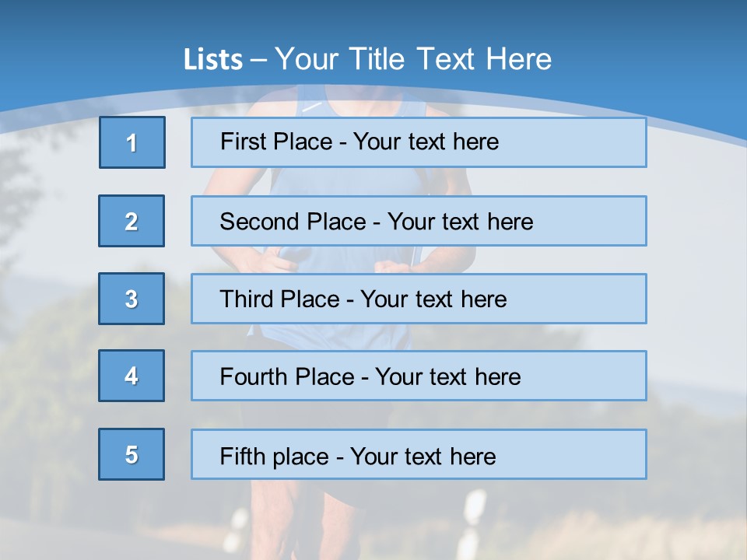Screen dimensions: 747x560
Task: Click the "Third Place" text box
Action: pyautogui.click(x=419, y=299)
